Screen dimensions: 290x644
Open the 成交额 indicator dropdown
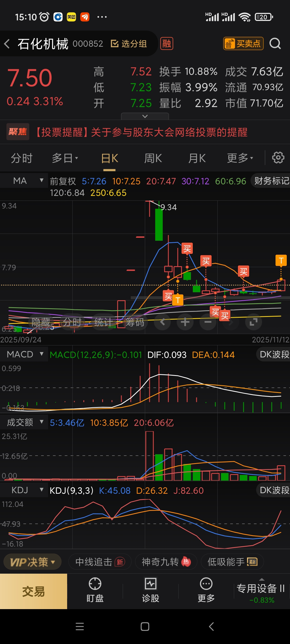(24, 422)
